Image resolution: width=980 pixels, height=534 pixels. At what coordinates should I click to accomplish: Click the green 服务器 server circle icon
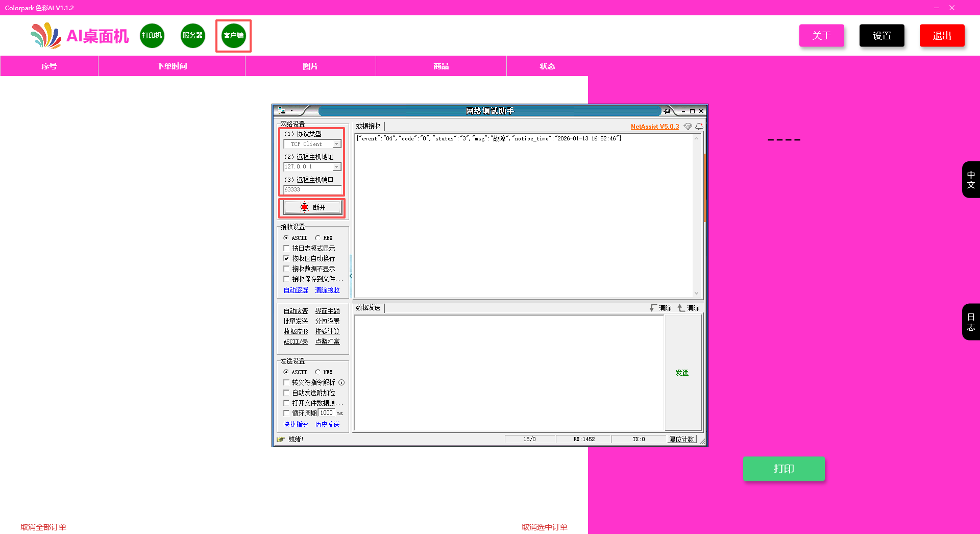[x=192, y=36]
